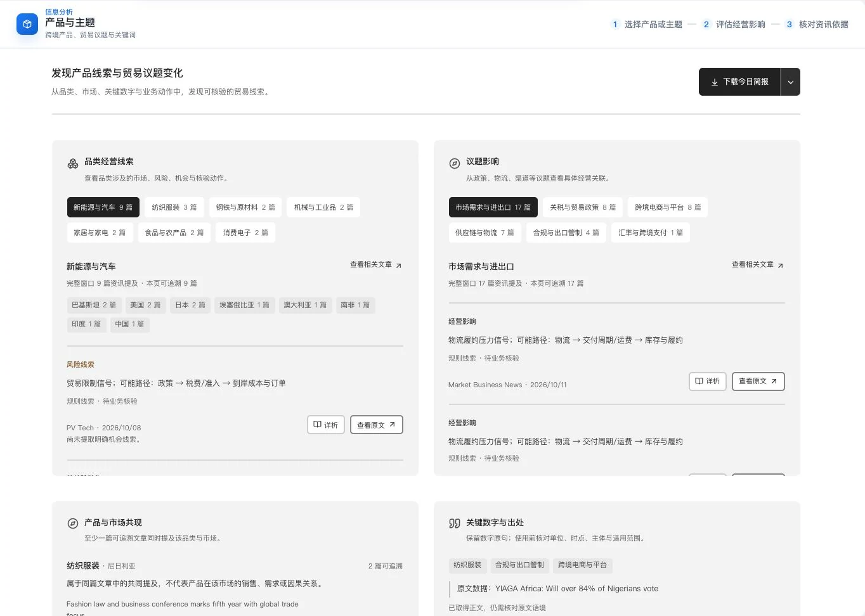The height and width of the screenshot is (616, 865).
Task: Click the 印度 1 篇 market tag
Action: click(x=86, y=324)
